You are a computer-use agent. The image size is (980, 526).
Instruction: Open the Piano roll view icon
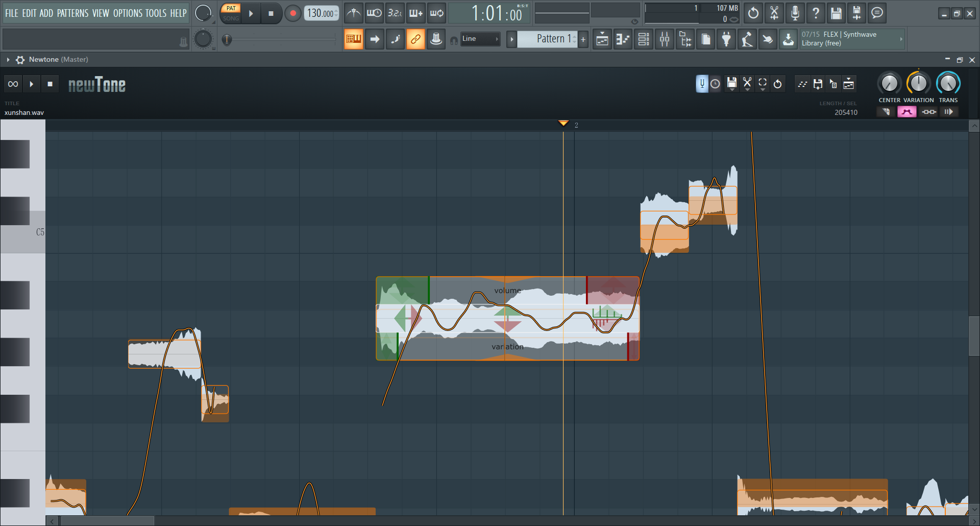click(x=623, y=39)
